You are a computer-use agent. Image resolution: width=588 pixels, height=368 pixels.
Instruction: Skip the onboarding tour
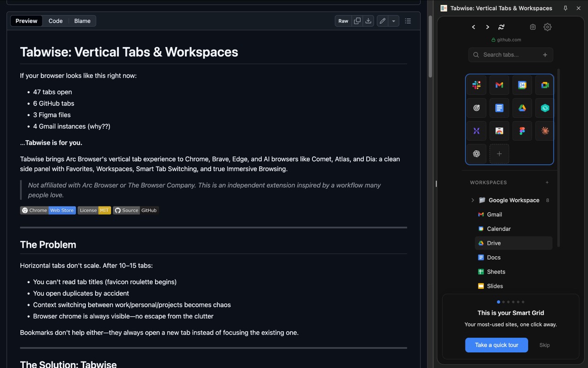(544, 345)
